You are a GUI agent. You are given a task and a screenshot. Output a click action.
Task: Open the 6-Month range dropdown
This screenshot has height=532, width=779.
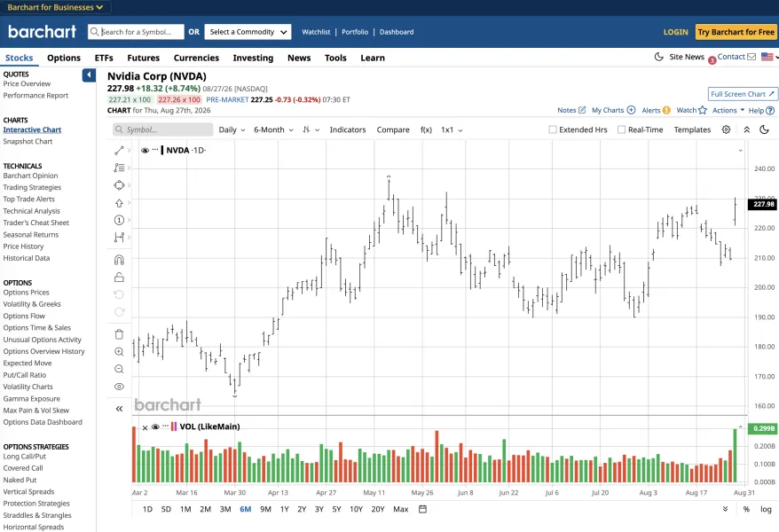(273, 129)
